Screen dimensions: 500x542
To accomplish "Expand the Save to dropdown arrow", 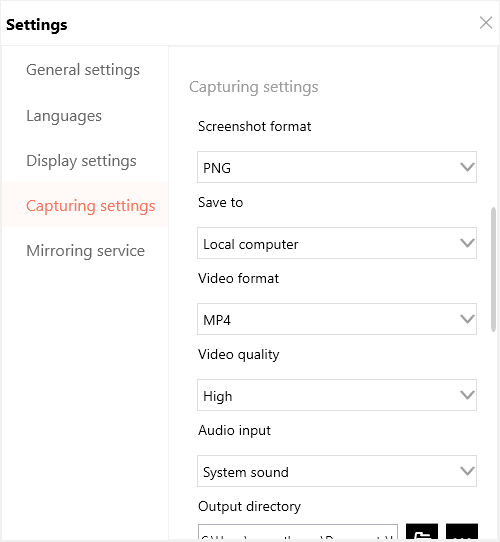I will [x=467, y=243].
